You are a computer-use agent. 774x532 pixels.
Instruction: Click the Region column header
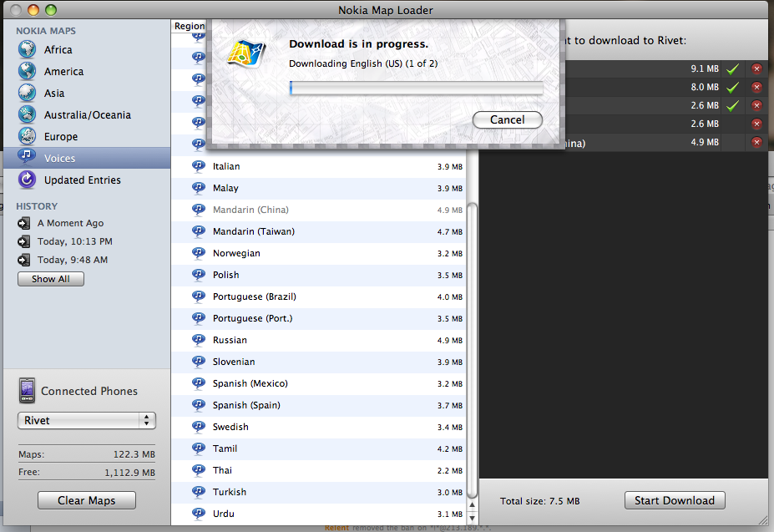pos(189,26)
